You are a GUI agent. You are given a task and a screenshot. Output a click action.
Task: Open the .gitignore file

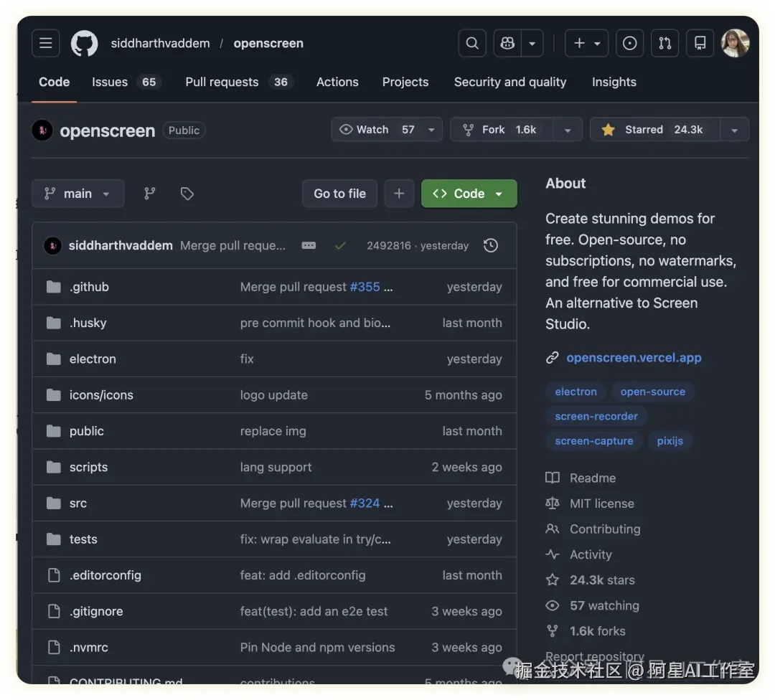coord(96,612)
